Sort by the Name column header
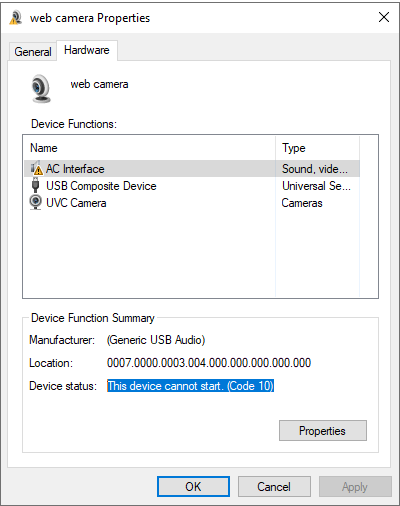Image resolution: width=400 pixels, height=506 pixels. click(x=150, y=148)
